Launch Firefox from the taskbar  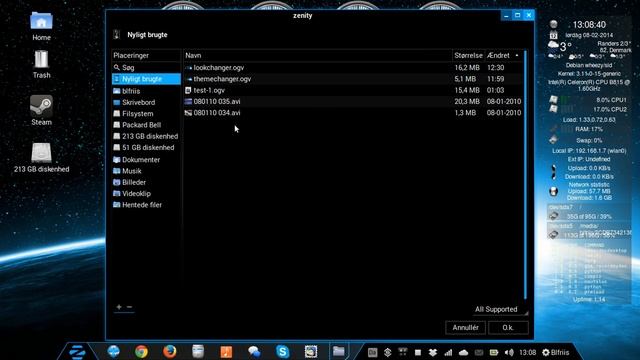click(x=169, y=351)
